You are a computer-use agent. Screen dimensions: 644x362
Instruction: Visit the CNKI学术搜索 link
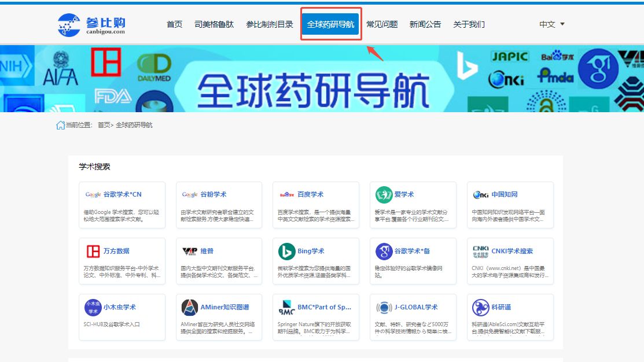pos(512,251)
